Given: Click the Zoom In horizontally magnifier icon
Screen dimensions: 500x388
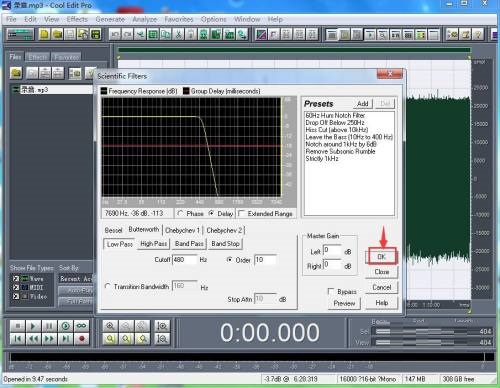Looking at the screenshot, I should [x=110, y=326].
